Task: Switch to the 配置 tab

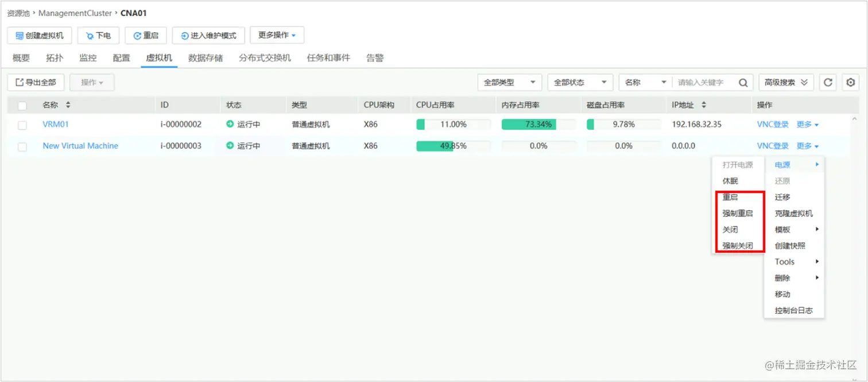Action: 121,57
